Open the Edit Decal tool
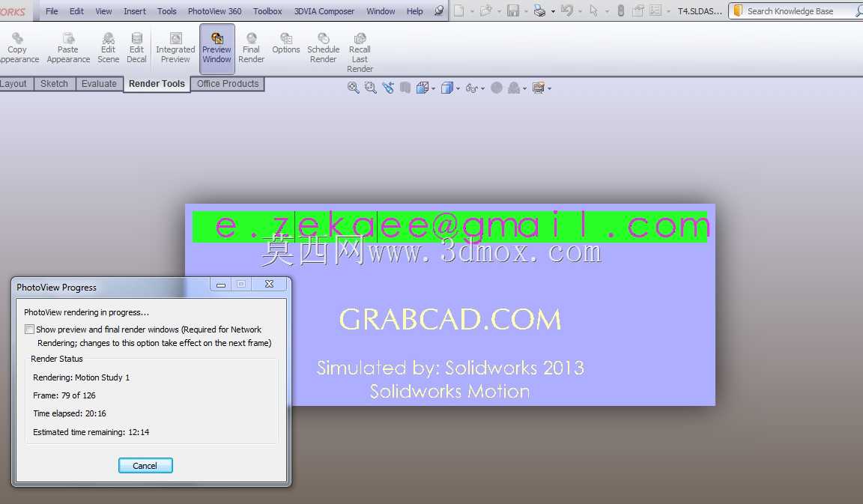This screenshot has width=863, height=504. click(x=136, y=49)
